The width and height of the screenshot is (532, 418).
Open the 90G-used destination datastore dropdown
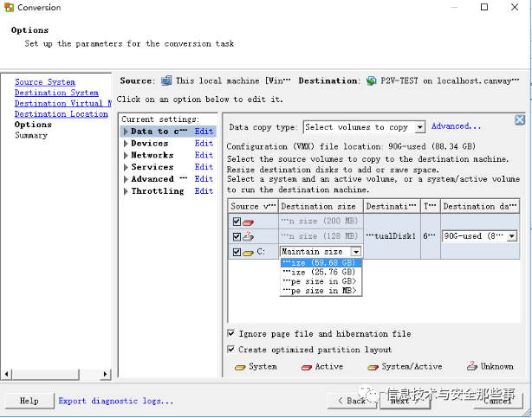[512, 236]
